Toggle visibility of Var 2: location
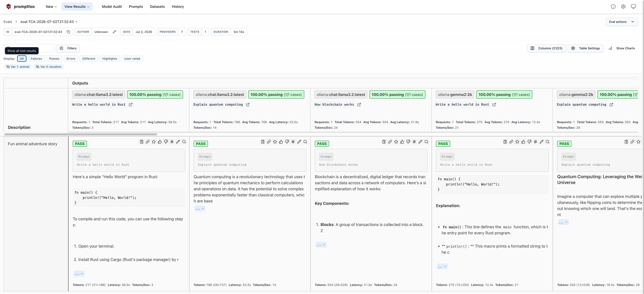 click(48, 67)
